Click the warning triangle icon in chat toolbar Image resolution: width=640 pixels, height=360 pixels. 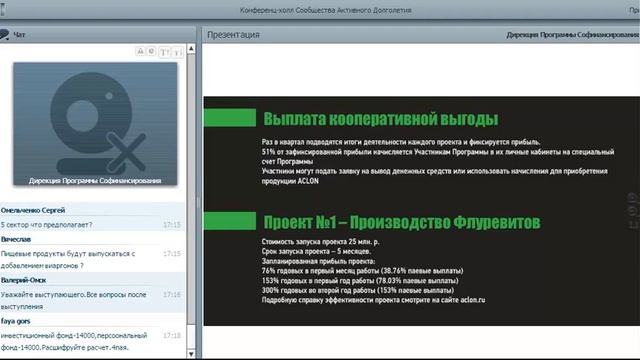click(x=140, y=51)
